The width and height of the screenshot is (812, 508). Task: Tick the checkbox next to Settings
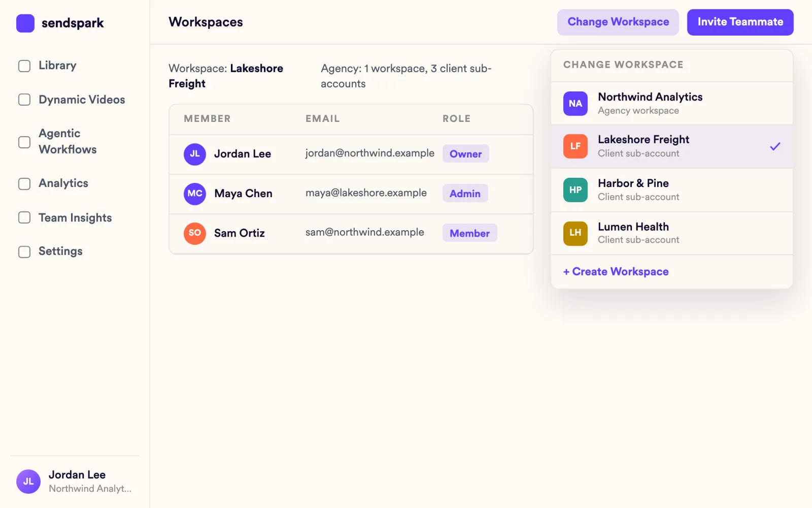24,251
